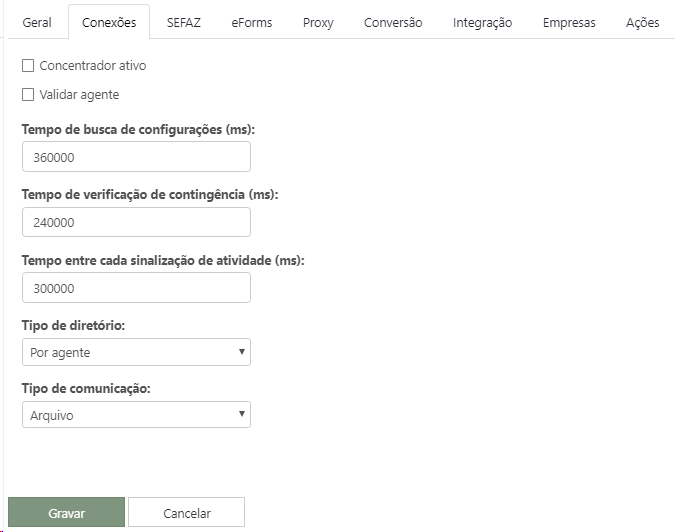Enable the Concentrador ativo checkbox
The image size is (675, 532).
coord(28,66)
